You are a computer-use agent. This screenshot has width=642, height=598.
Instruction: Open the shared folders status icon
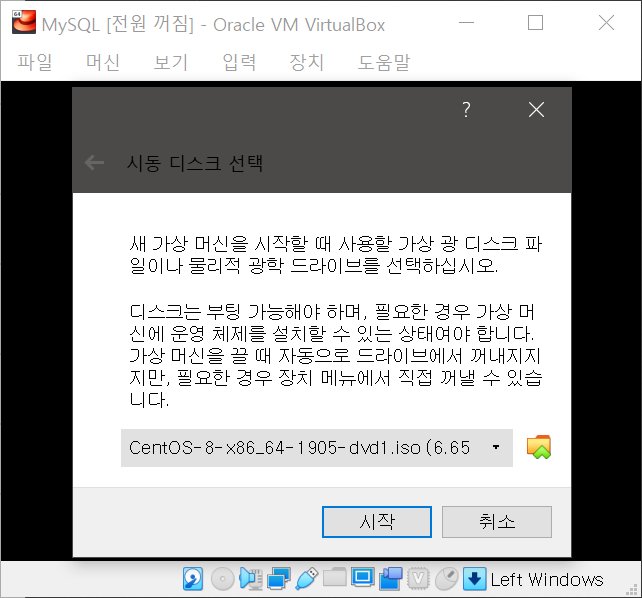(x=335, y=578)
